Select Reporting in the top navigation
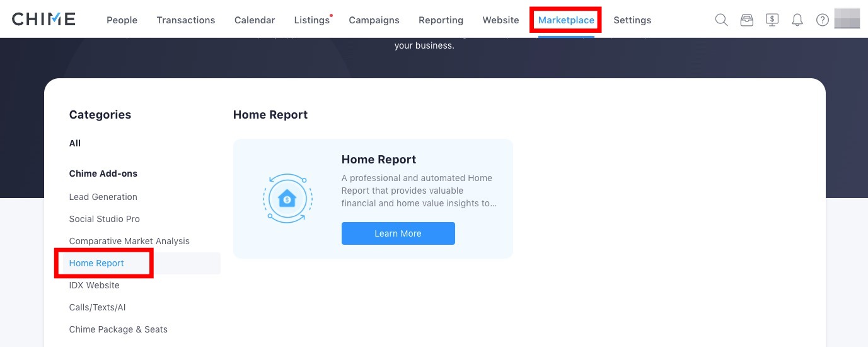The image size is (868, 347). point(441,20)
